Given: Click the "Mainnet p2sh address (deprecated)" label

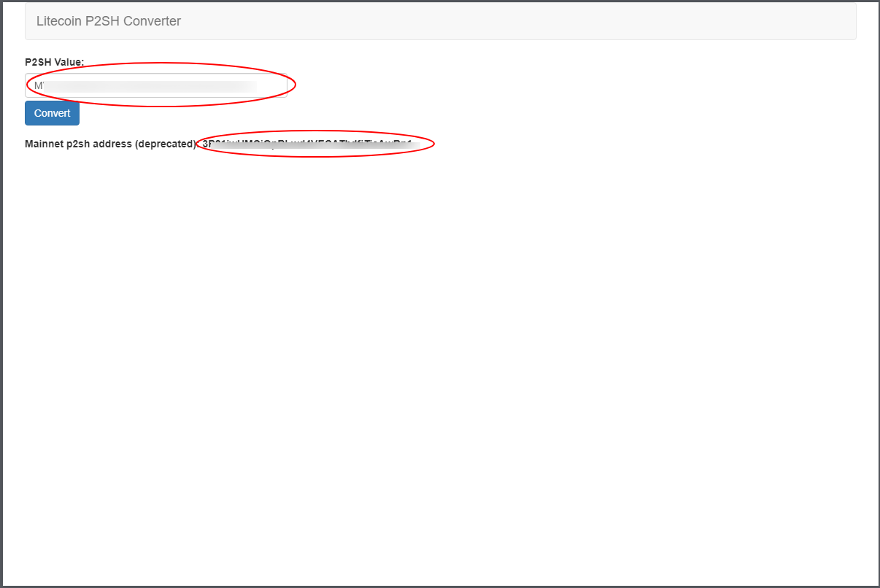Looking at the screenshot, I should [111, 144].
